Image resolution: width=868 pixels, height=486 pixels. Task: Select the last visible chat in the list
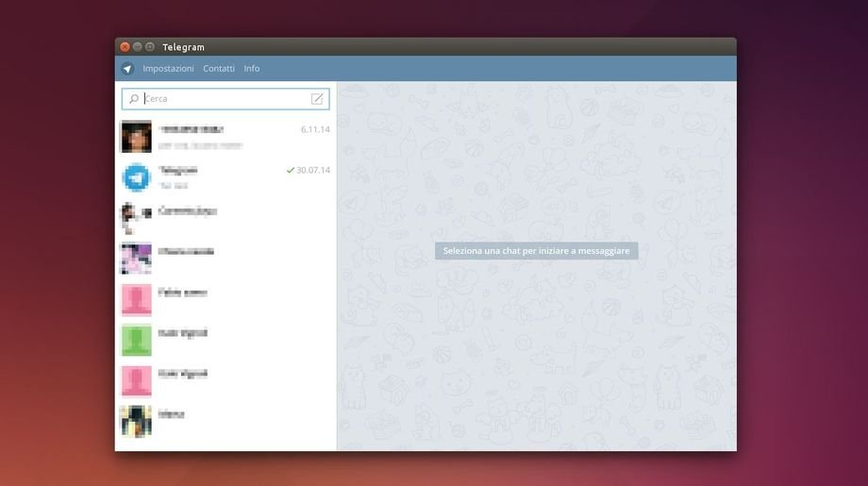tap(225, 420)
